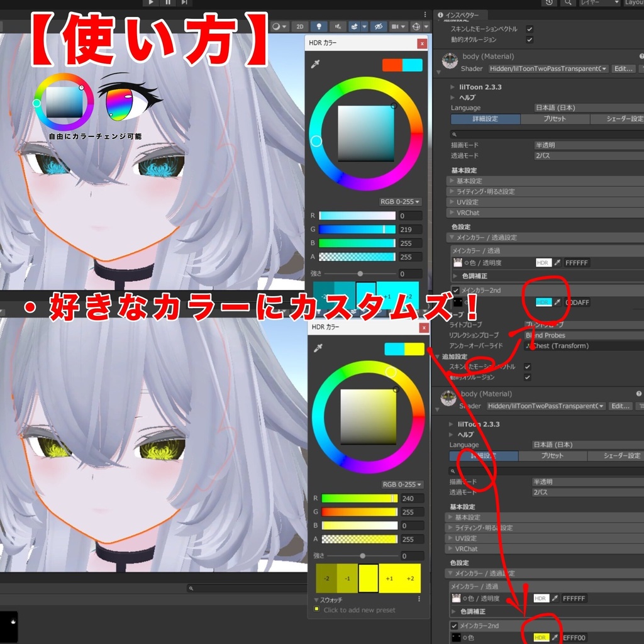The width and height of the screenshot is (644, 644).
Task: Pick the eyedropper in the cyan HDR color window
Action: pyautogui.click(x=316, y=64)
